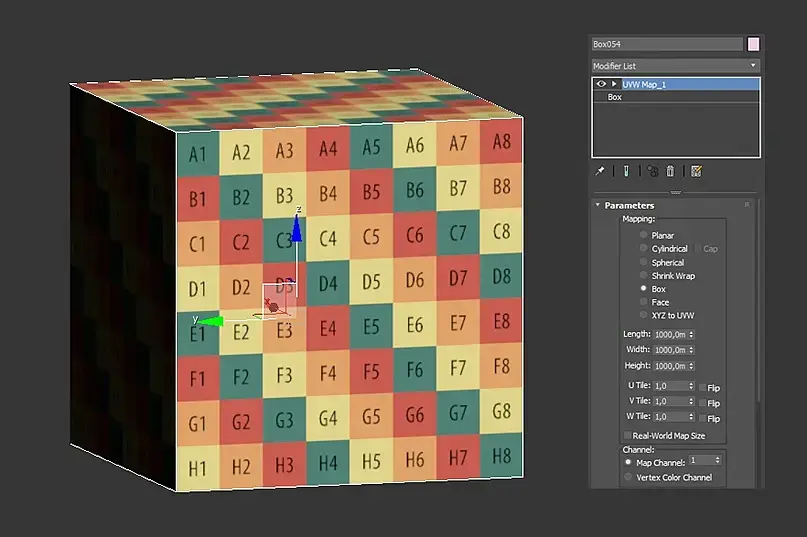The width and height of the screenshot is (807, 537).
Task: Click the Map Channel spinner arrows
Action: coord(717,460)
